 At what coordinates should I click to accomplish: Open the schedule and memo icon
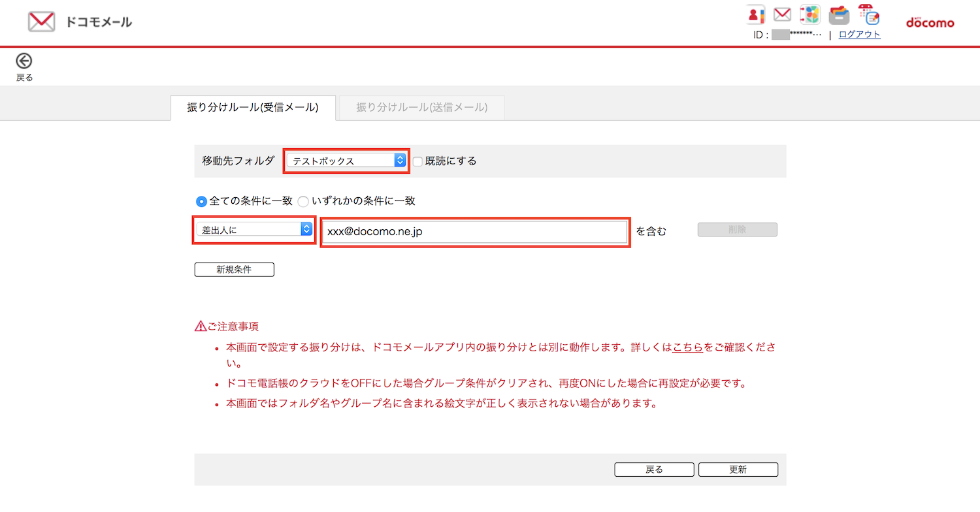868,14
